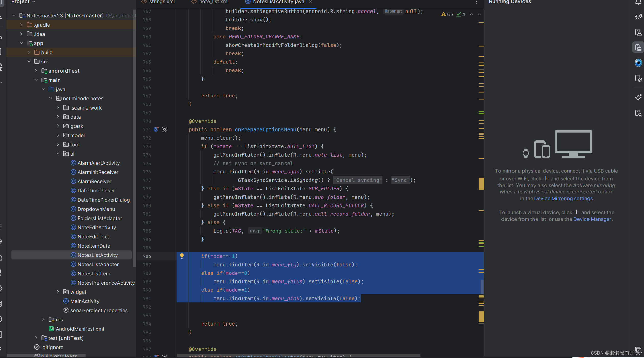Click the blue eye plugin icon
This screenshot has height=358, width=644.
638,63
